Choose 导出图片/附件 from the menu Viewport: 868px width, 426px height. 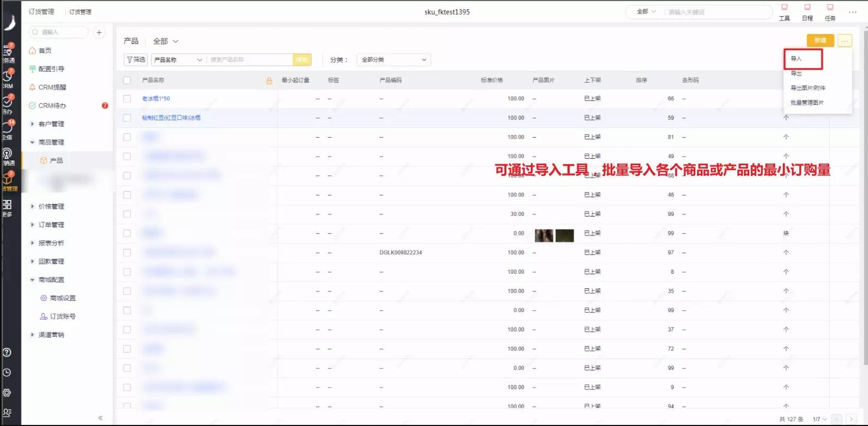coord(808,88)
